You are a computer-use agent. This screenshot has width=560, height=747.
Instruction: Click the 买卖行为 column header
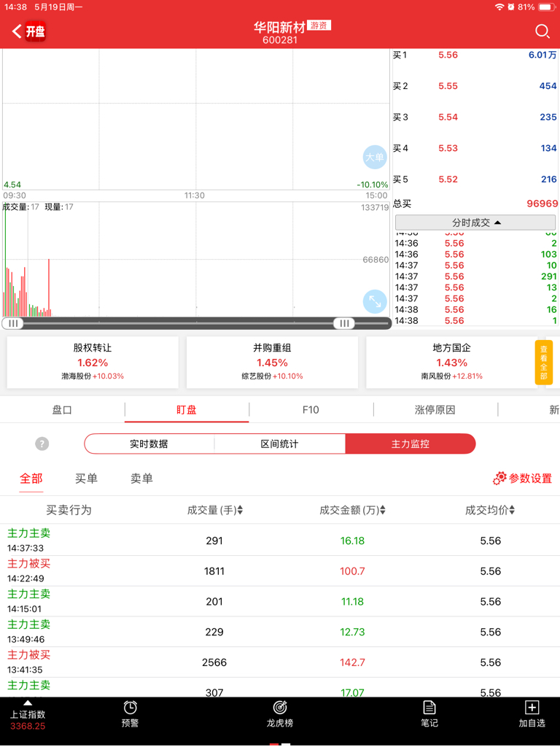click(x=69, y=510)
